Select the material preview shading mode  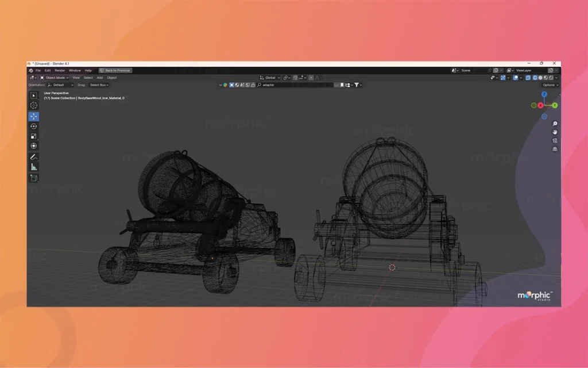[x=546, y=78]
